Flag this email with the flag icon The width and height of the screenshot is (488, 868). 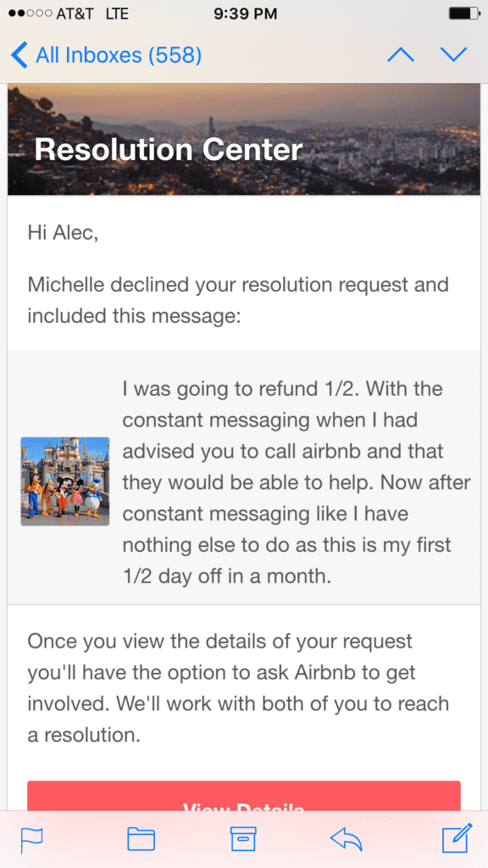31,840
